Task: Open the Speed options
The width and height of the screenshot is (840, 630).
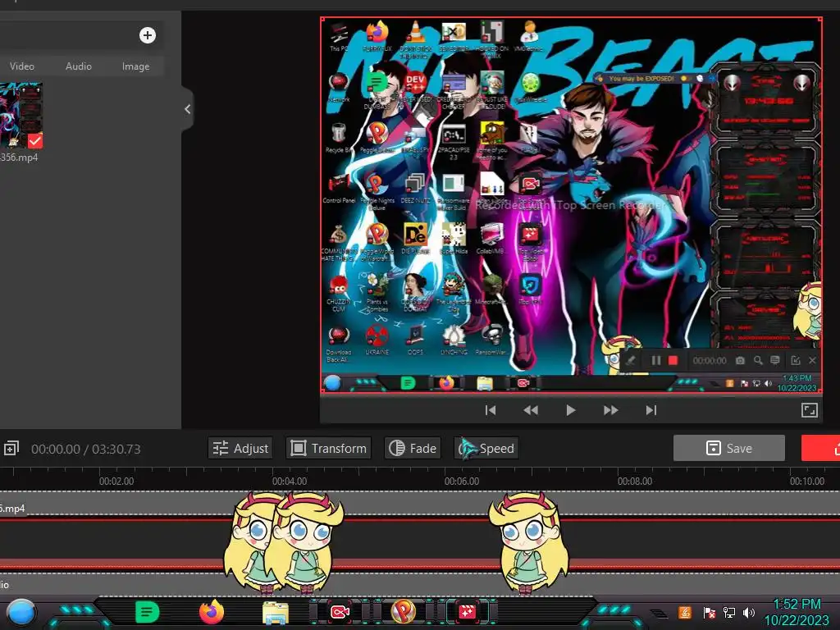Action: [486, 449]
